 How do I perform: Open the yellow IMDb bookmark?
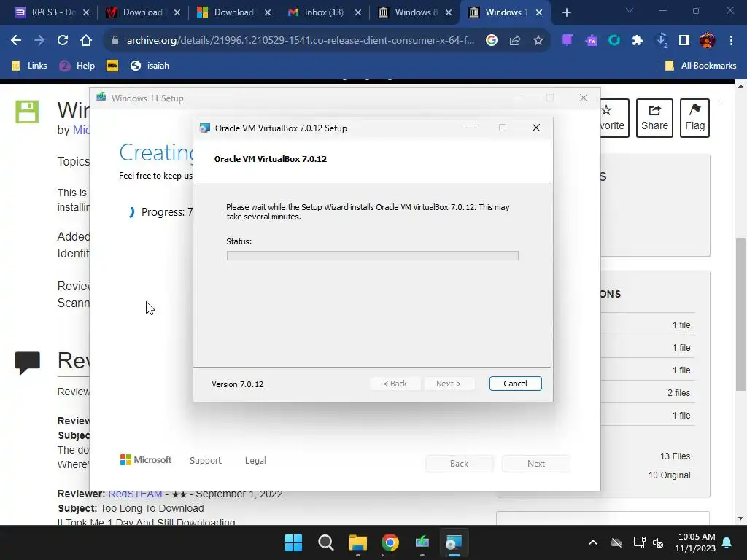[112, 66]
